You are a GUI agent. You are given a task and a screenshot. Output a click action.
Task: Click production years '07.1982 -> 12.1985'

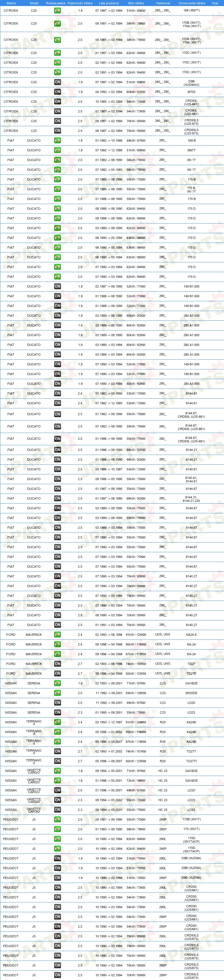tap(109, 403)
